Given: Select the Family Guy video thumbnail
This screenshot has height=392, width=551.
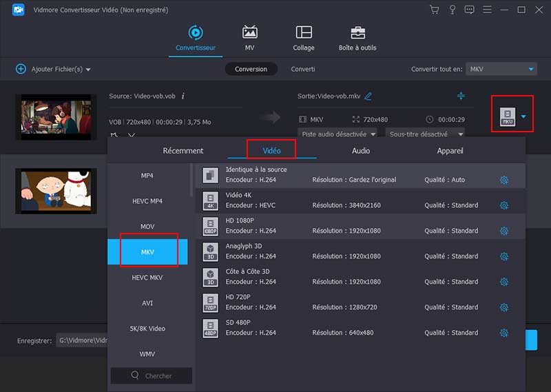Looking at the screenshot, I should coord(56,191).
